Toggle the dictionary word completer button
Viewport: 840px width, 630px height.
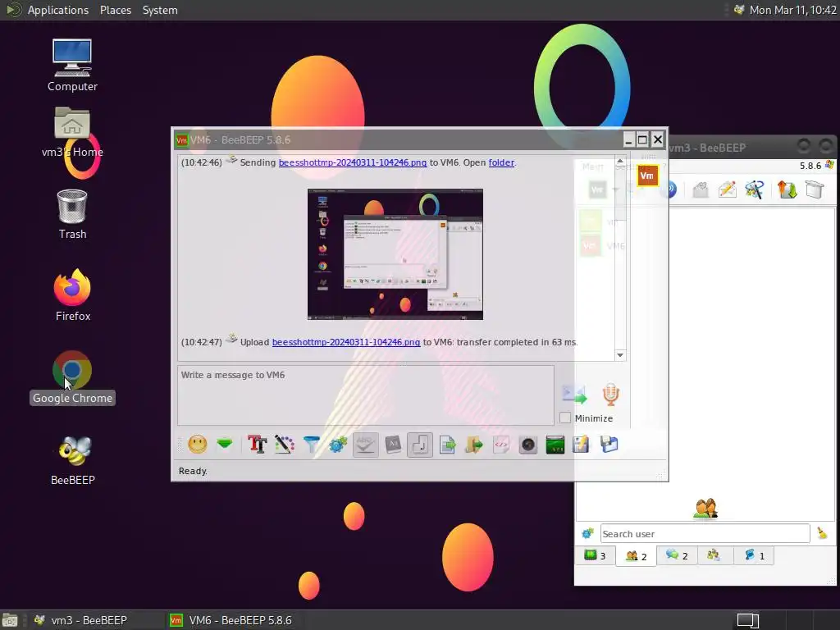(x=393, y=444)
